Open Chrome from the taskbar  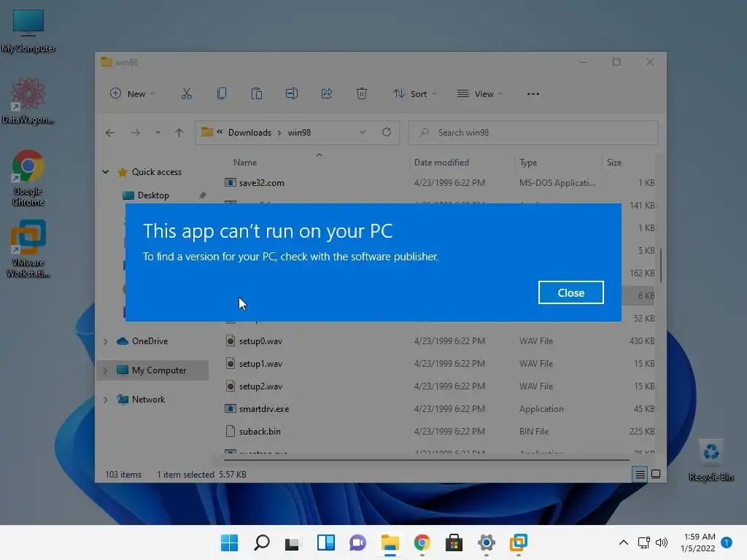422,542
